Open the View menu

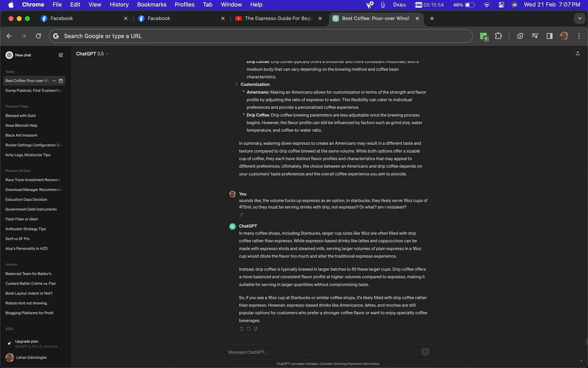click(x=95, y=5)
